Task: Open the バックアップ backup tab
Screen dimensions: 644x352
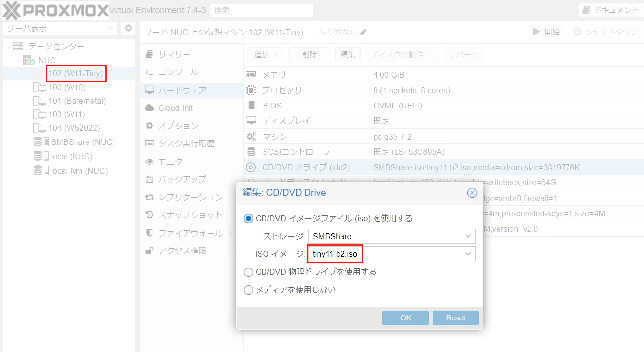Action: tap(191, 179)
